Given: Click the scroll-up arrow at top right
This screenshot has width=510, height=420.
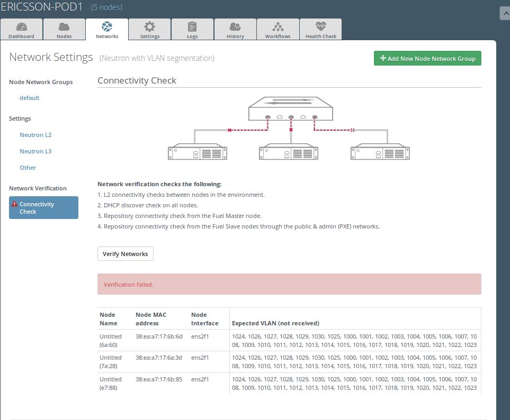Looking at the screenshot, I should point(506,14).
